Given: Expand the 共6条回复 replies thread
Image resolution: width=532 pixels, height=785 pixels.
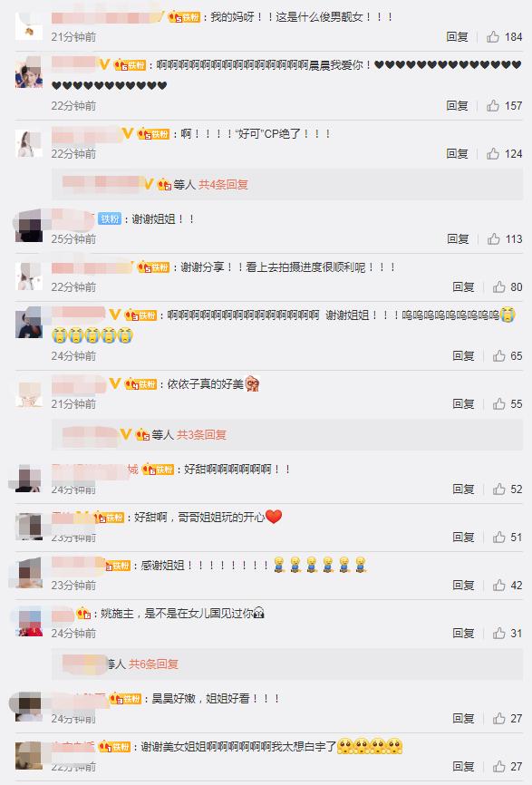Looking at the screenshot, I should pyautogui.click(x=154, y=664).
